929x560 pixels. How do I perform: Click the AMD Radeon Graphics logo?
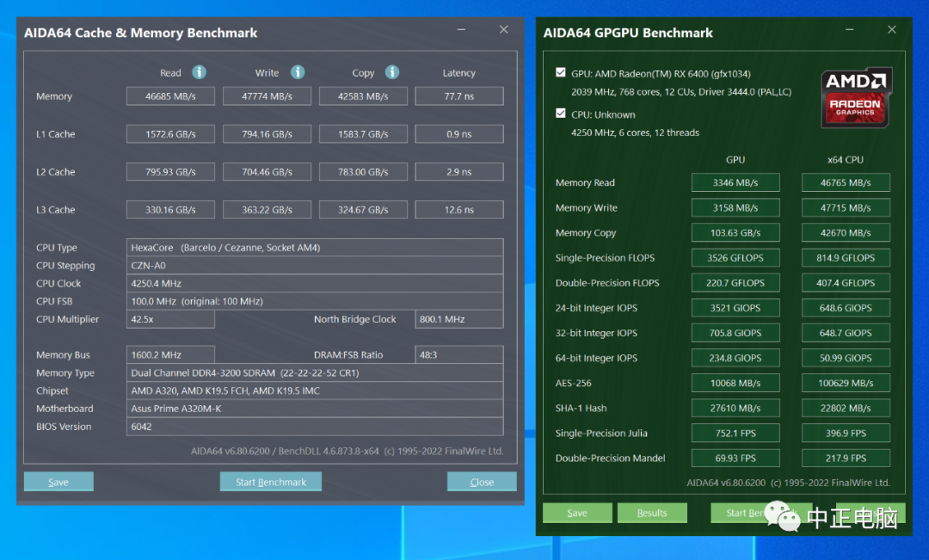point(856,97)
